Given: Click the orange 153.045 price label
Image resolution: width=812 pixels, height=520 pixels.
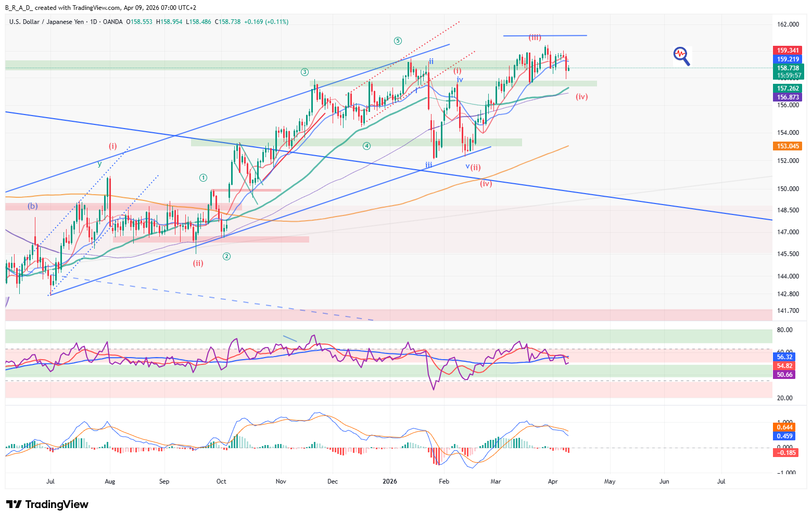Looking at the screenshot, I should (x=788, y=146).
